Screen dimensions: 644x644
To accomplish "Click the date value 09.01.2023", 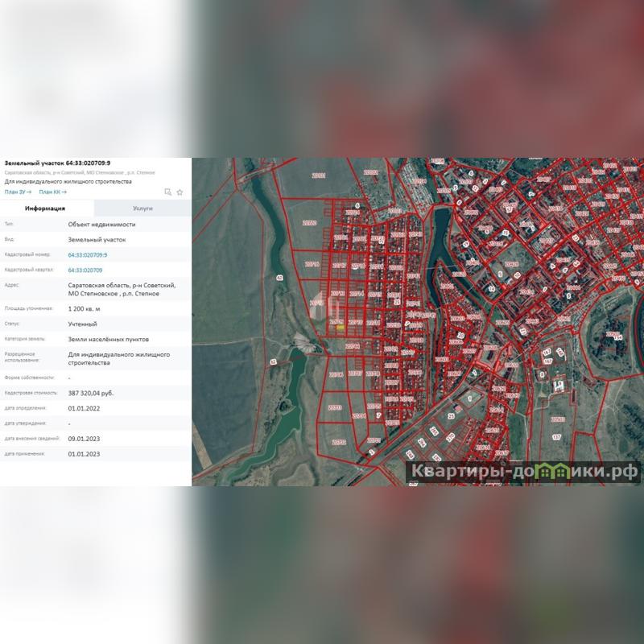I will point(84,439).
